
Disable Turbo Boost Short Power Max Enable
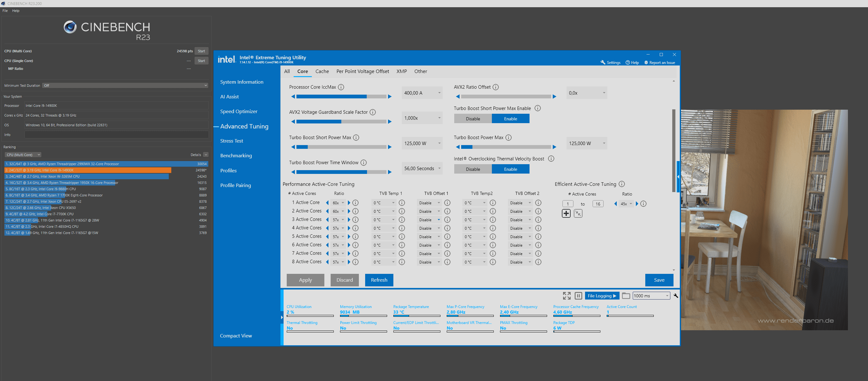[x=473, y=119]
